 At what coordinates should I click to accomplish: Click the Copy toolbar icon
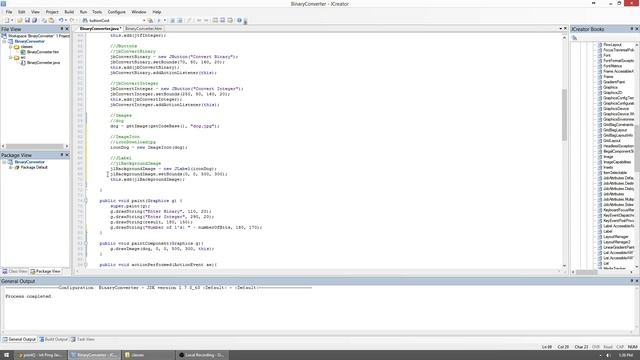pyautogui.click(x=44, y=20)
